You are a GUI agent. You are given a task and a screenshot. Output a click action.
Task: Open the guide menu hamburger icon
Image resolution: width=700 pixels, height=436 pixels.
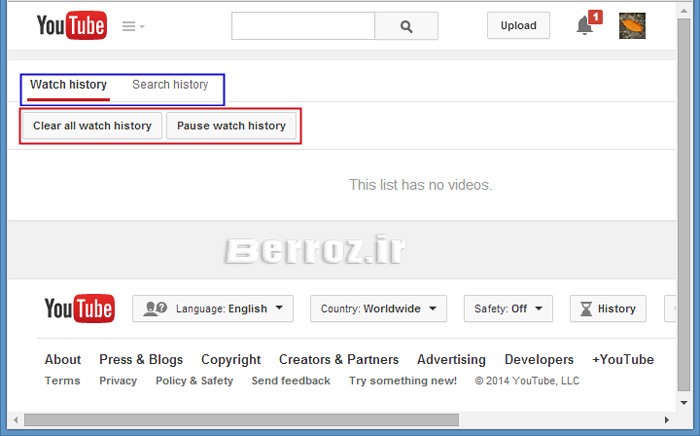coord(129,26)
